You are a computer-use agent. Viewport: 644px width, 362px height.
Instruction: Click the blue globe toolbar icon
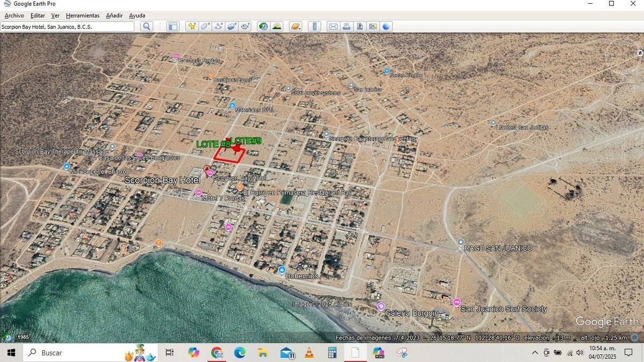[386, 26]
